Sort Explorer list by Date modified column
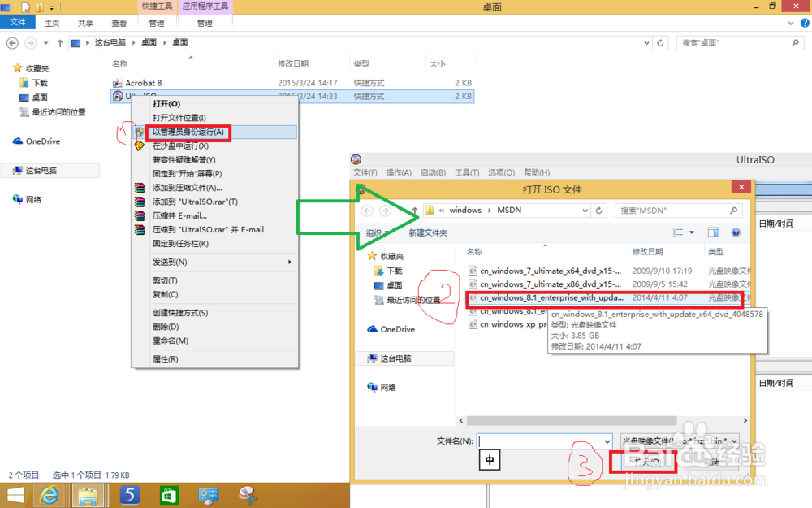Viewport: 812px width, 508px height. 292,63
